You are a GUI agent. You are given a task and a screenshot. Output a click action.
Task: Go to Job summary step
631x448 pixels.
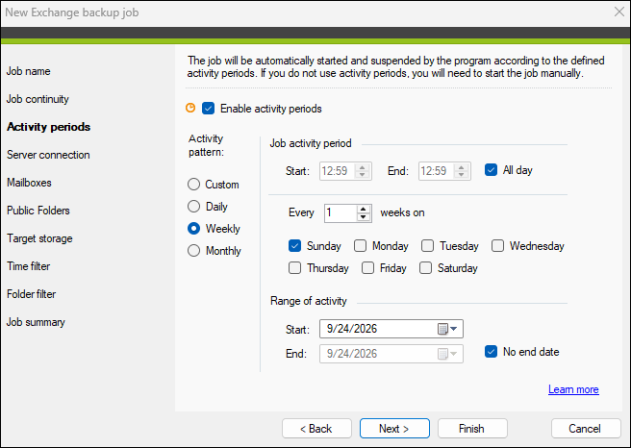(x=35, y=322)
